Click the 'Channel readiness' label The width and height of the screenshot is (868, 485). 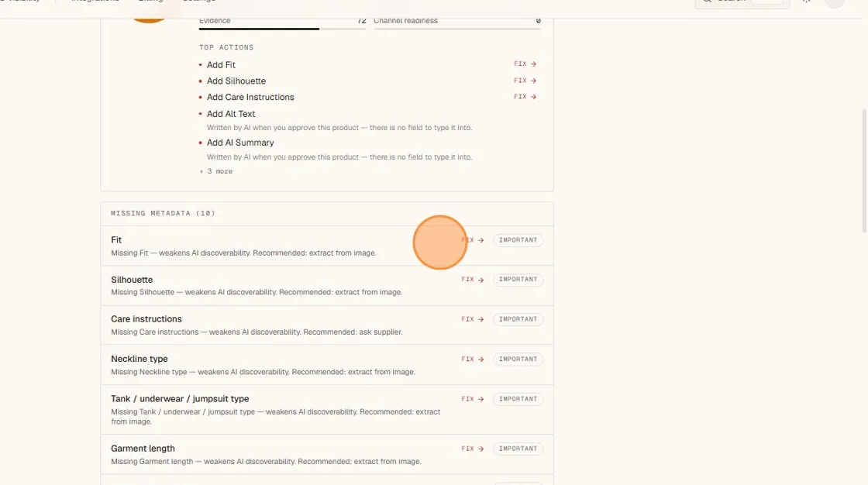tap(405, 20)
